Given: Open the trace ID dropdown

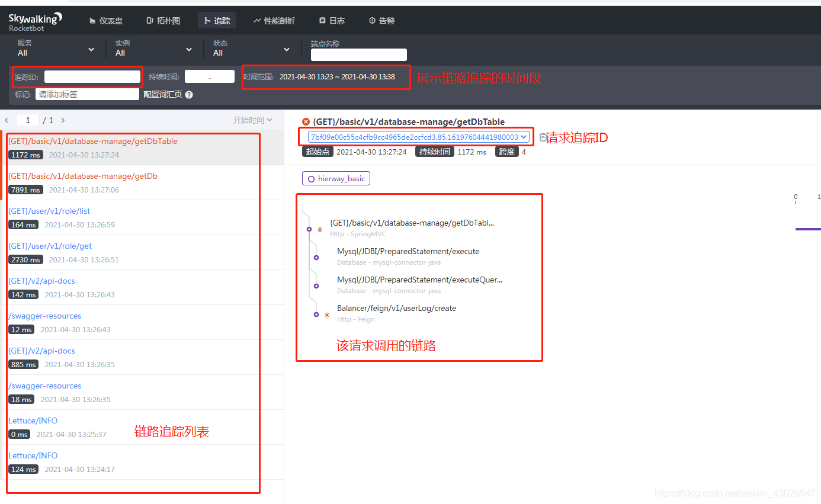Looking at the screenshot, I should tap(418, 137).
